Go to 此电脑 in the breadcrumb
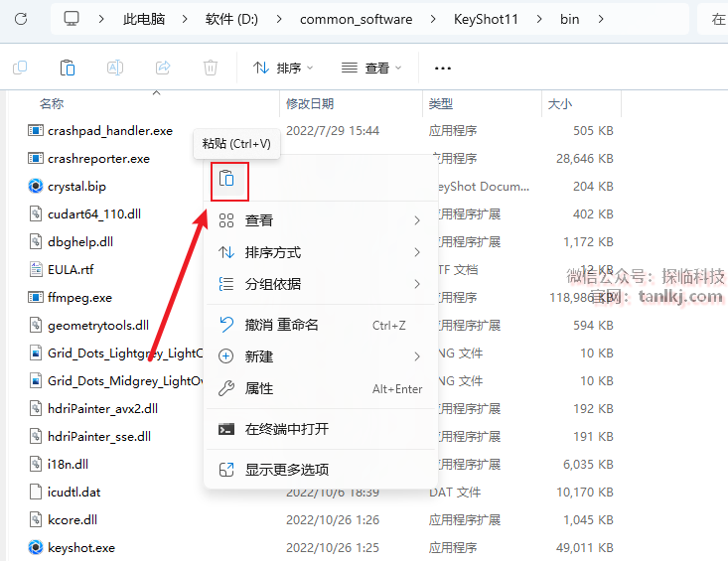Image resolution: width=728 pixels, height=565 pixels. tap(144, 19)
